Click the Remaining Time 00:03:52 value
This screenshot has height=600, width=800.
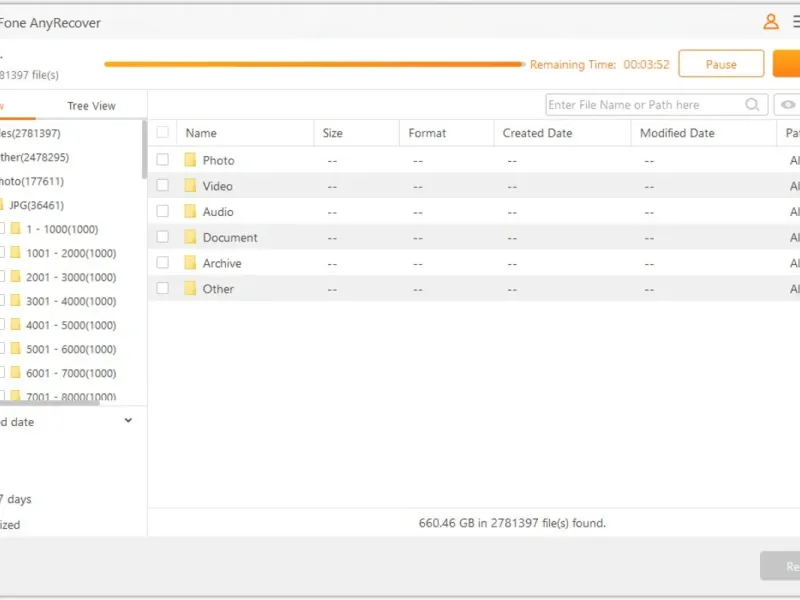[646, 64]
